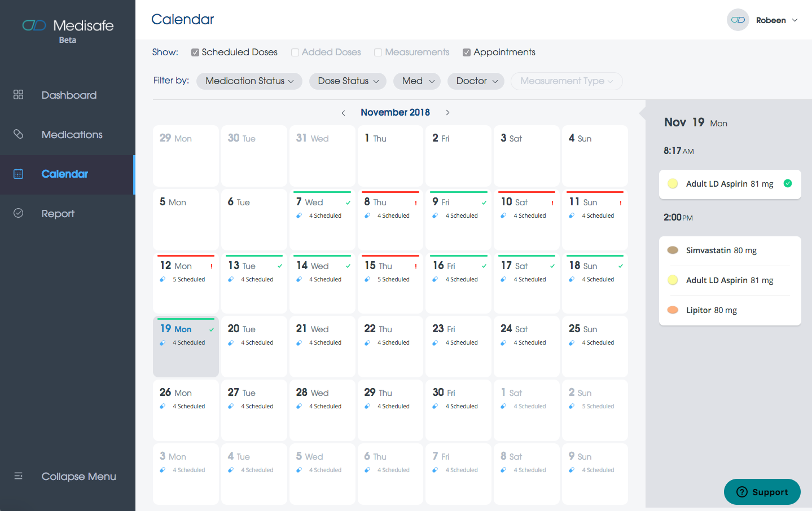Click the Report checkmark icon in sidebar

pyautogui.click(x=18, y=213)
